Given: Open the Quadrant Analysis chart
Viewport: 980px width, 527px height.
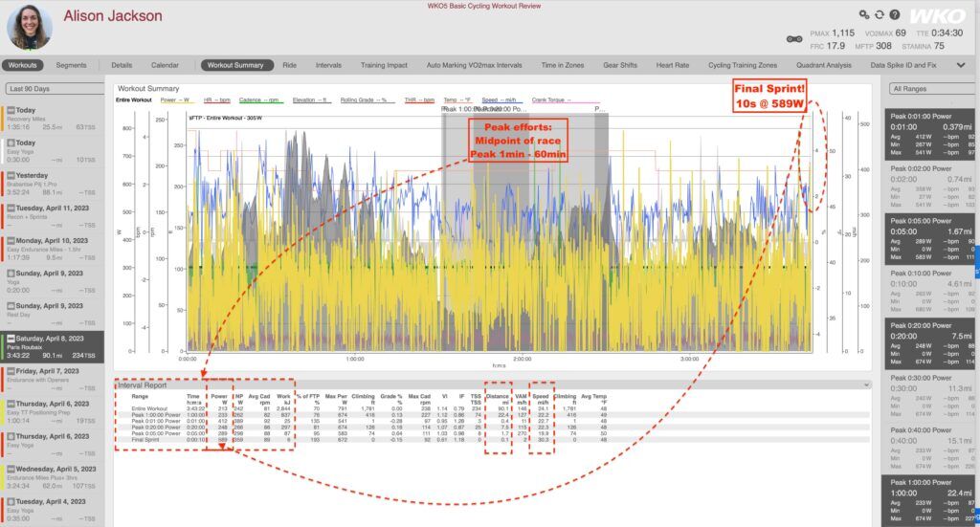Looking at the screenshot, I should coord(824,65).
